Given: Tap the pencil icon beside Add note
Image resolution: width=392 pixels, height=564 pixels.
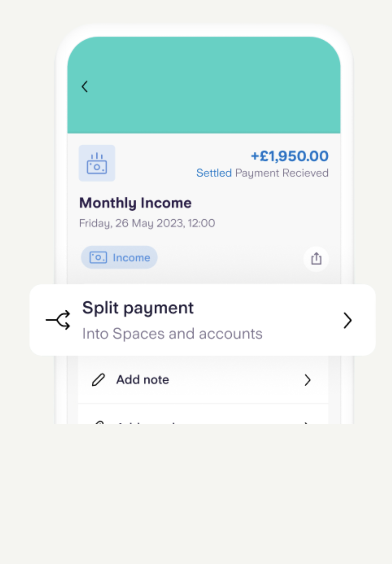Looking at the screenshot, I should pos(98,380).
